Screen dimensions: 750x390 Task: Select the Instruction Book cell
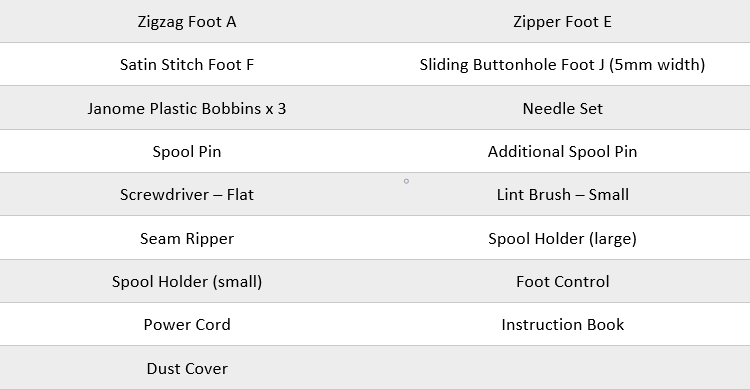click(562, 325)
